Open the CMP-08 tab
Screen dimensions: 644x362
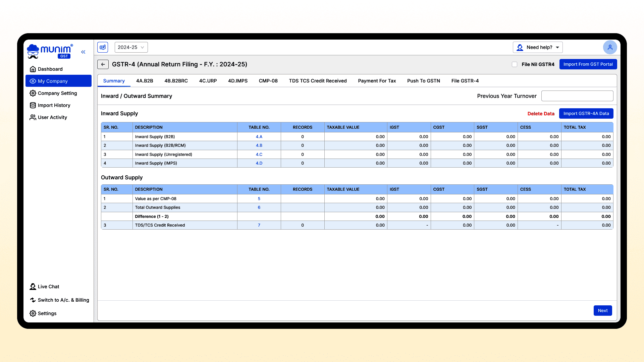[268, 81]
